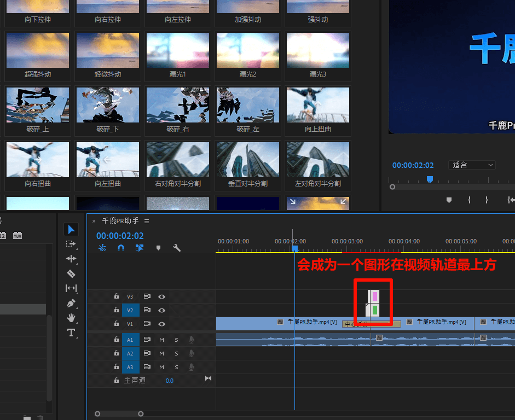Choose the Track Select Forward tool
The image size is (515, 420).
(71, 244)
